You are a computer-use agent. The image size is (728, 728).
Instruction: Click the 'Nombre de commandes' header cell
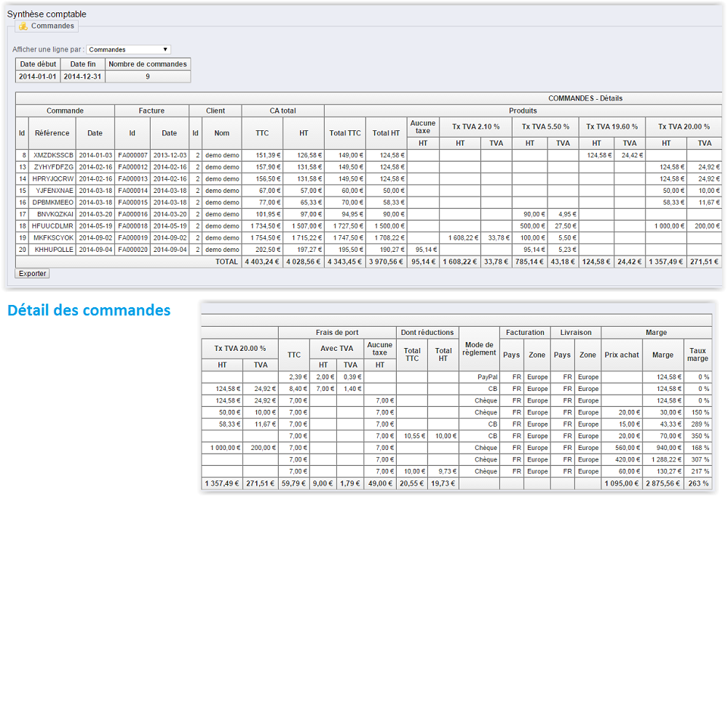148,64
